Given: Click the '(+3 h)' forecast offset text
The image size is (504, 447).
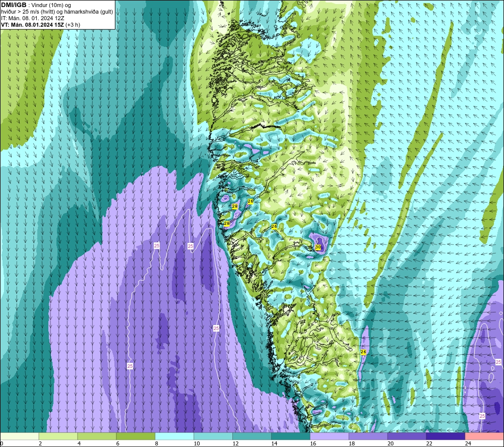Looking at the screenshot, I should pos(73,25).
